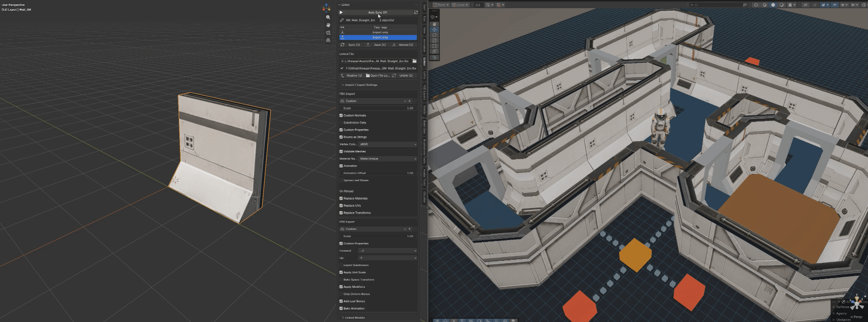Open the Unity gizmos dropdown icon
This screenshot has width=868, height=322.
[864, 5]
